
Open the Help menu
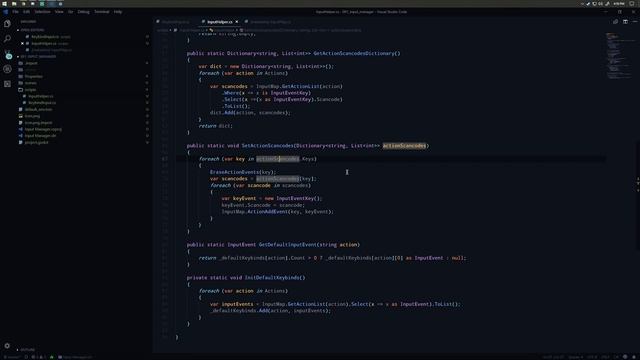pyautogui.click(x=118, y=12)
